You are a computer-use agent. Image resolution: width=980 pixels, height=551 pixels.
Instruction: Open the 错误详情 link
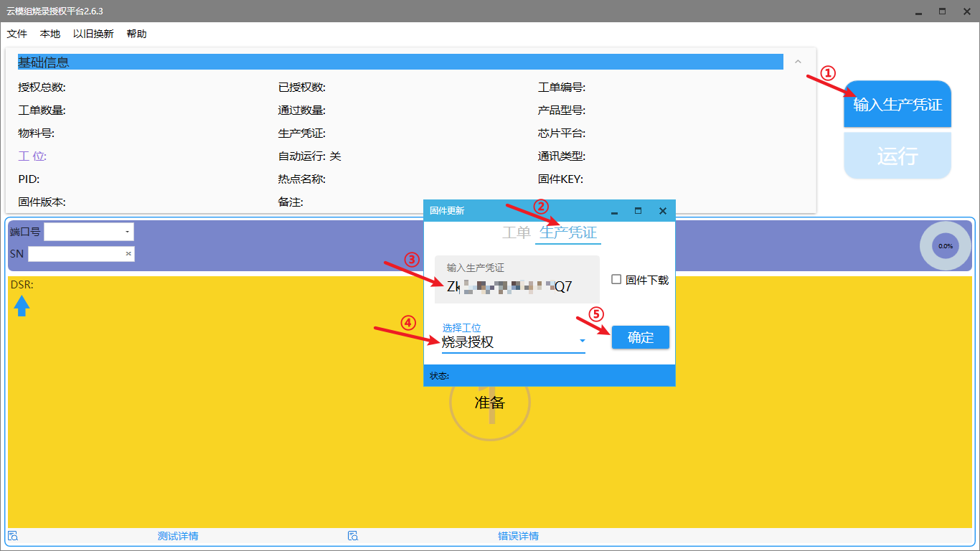pyautogui.click(x=519, y=536)
